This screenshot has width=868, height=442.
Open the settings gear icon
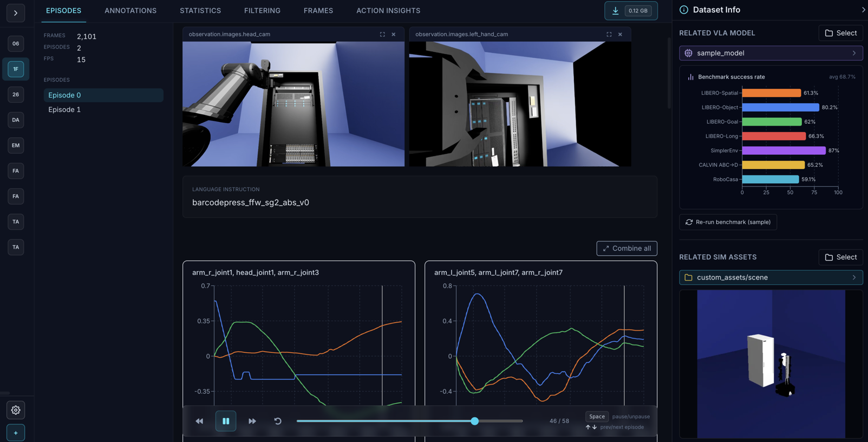(16, 410)
